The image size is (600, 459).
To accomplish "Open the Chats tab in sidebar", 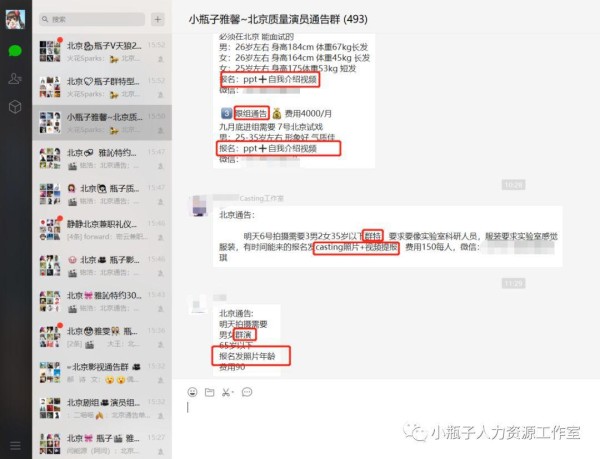I will [15, 50].
